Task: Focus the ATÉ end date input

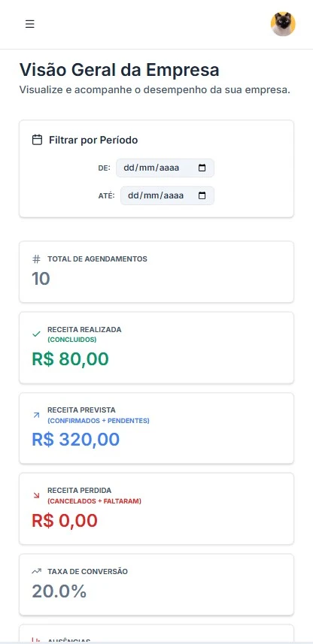Action: (167, 195)
